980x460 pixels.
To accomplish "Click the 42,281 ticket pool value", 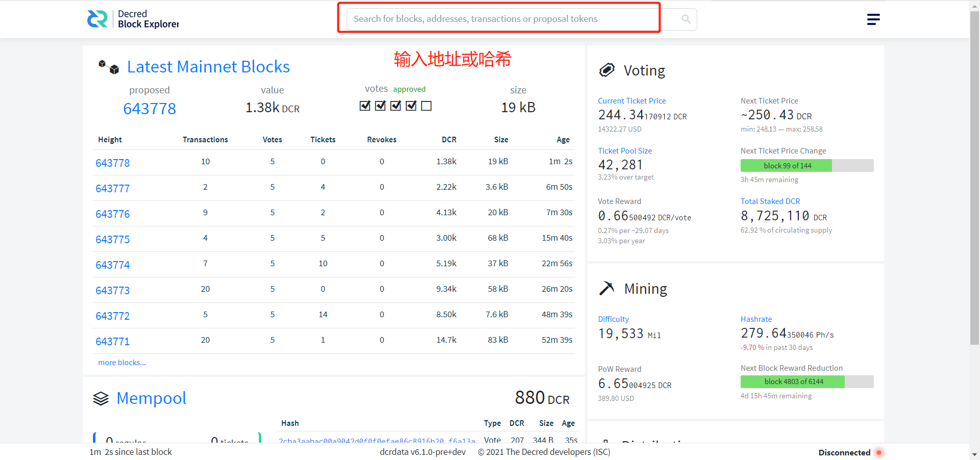I will coord(620,165).
